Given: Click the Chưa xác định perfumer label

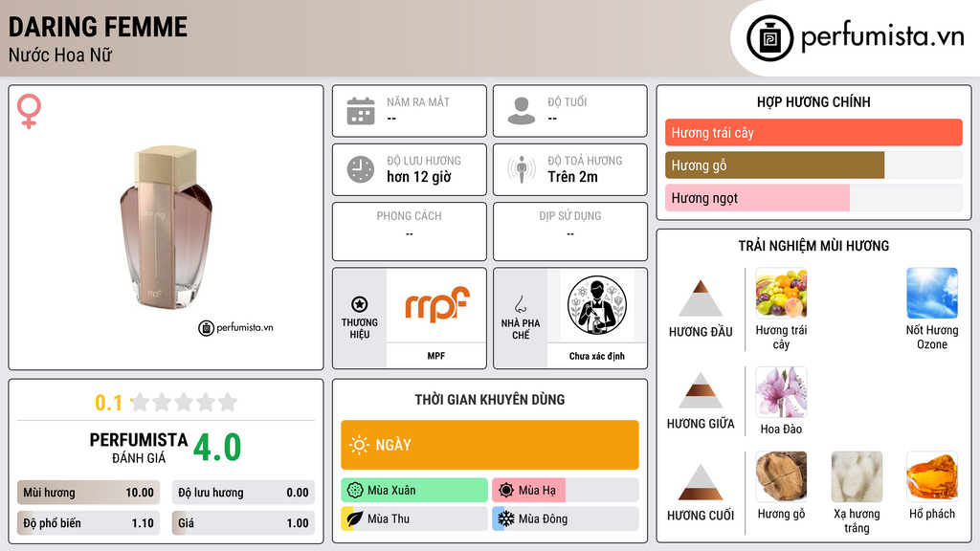Looking at the screenshot, I should (x=597, y=356).
